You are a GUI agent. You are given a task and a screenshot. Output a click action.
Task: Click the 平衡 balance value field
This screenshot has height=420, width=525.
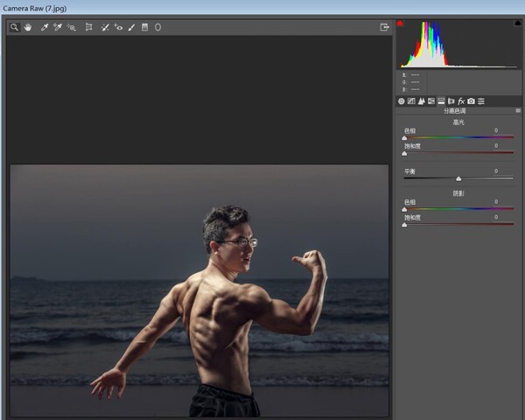[x=496, y=171]
